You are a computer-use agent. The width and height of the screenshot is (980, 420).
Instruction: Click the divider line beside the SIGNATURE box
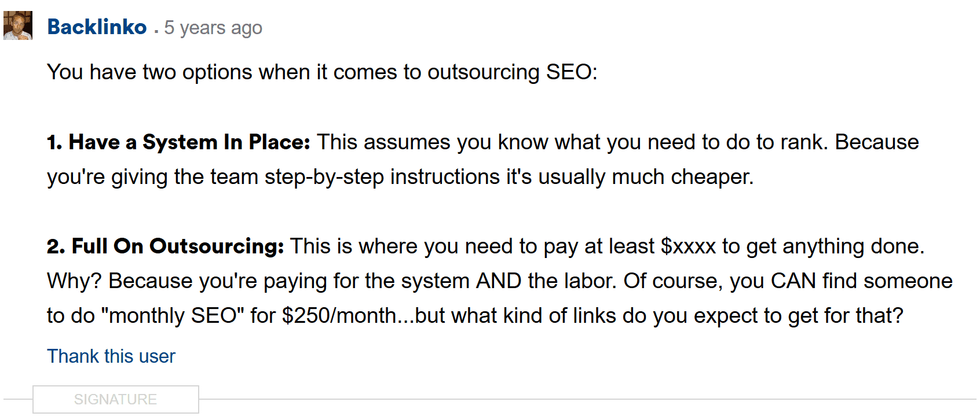point(587,399)
